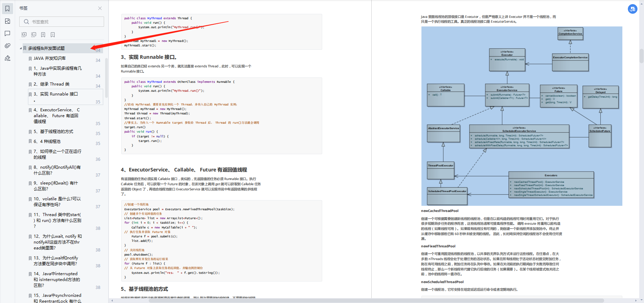Open the thumbnails panel icon
This screenshot has width=644, height=303.
pos(7,21)
